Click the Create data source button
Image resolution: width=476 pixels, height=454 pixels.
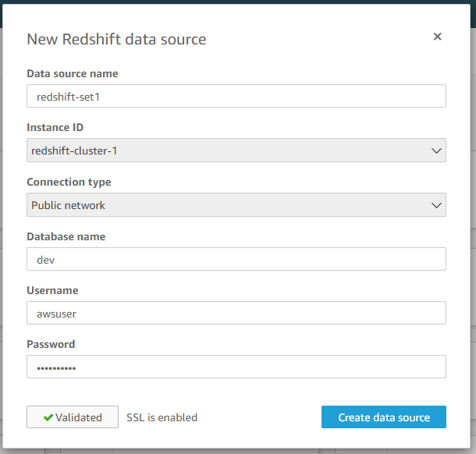pyautogui.click(x=384, y=417)
